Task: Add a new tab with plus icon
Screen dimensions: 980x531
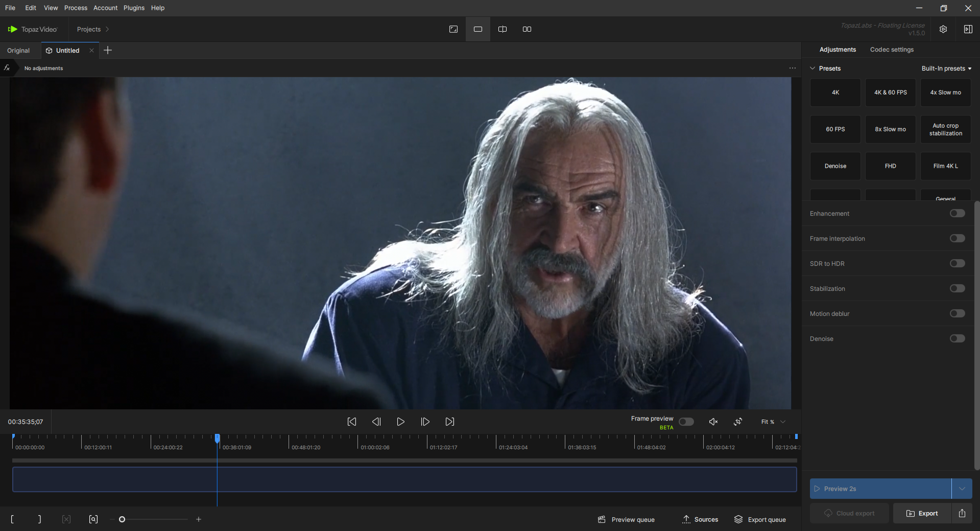Action: (108, 50)
